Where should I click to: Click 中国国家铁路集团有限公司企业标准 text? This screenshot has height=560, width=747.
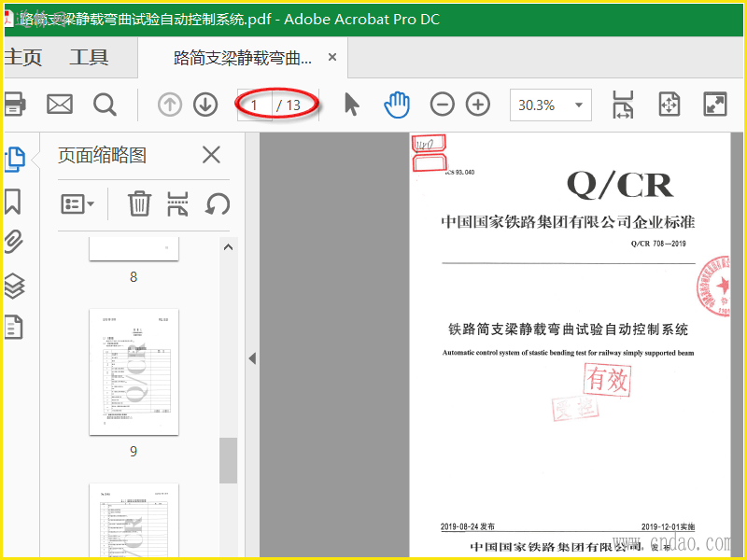click(x=568, y=222)
